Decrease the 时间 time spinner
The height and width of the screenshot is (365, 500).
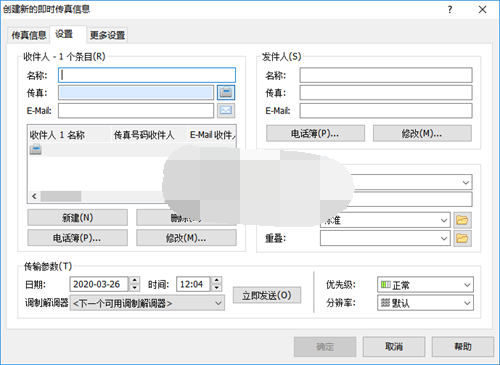point(217,288)
